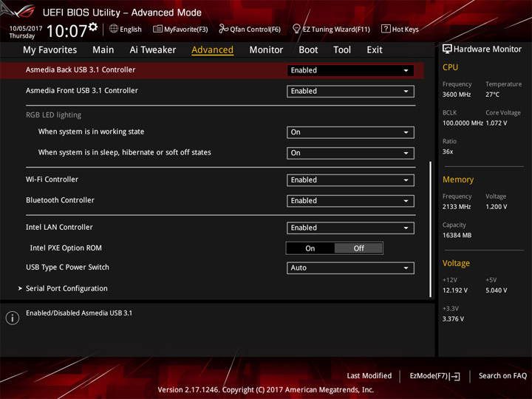Open the Wi-Fi Controller dropdown
The height and width of the screenshot is (399, 532).
pyautogui.click(x=350, y=180)
